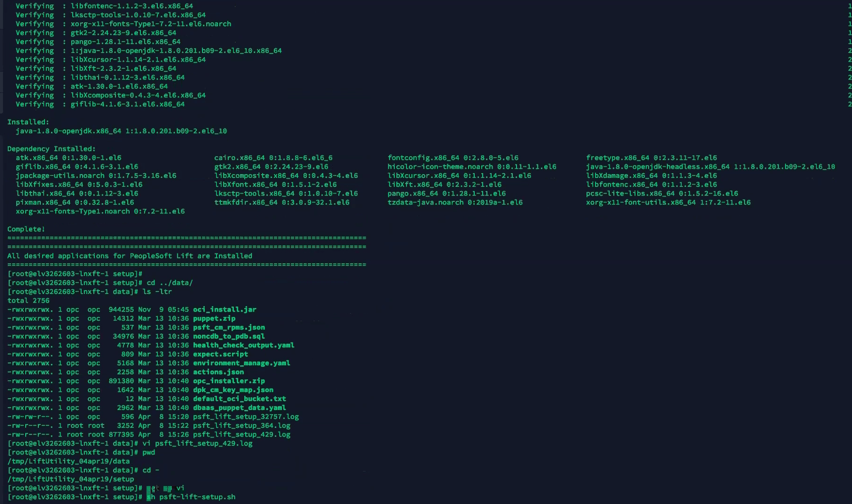The image size is (852, 504).
Task: Select the oci_install.jar file entry
Action: [x=224, y=309]
